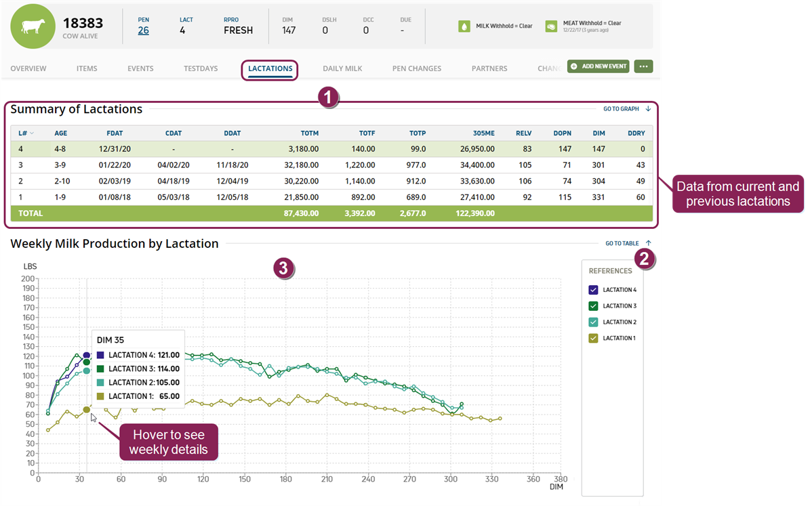Open the Lactations tab
Screen dimensions: 812x506
coord(270,68)
